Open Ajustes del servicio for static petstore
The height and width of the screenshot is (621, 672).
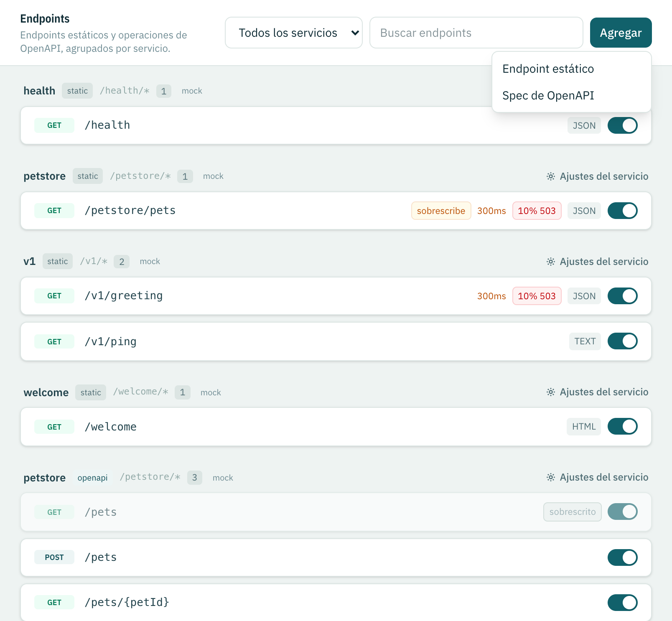pyautogui.click(x=597, y=176)
